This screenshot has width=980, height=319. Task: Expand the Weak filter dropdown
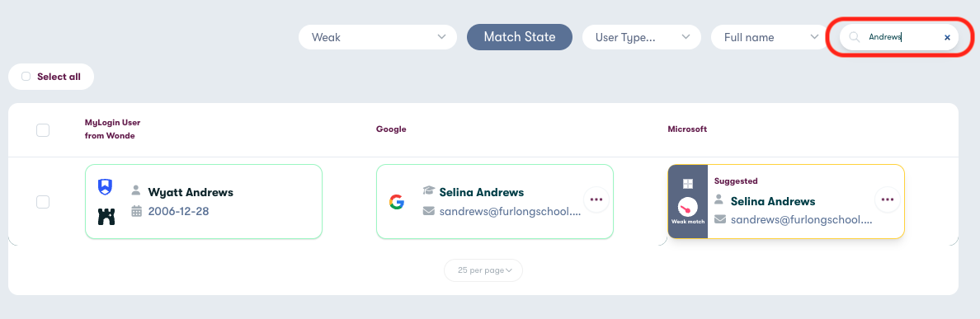[x=378, y=37]
